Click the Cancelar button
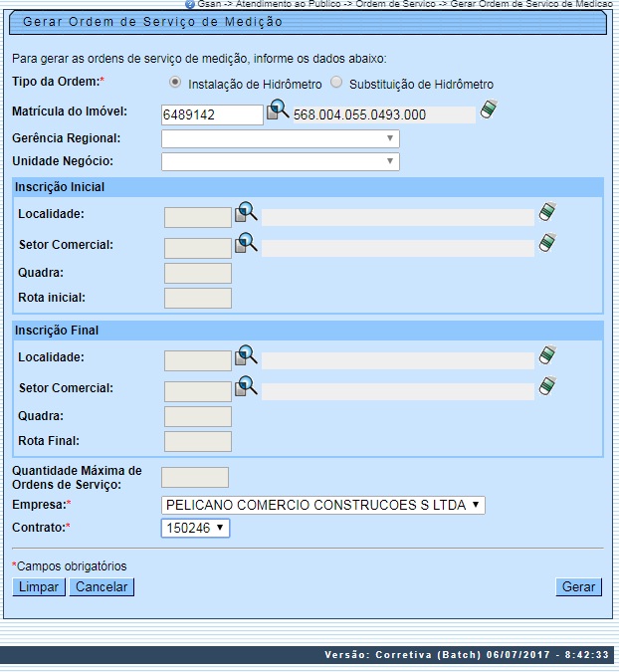The image size is (619, 672). 102,586
